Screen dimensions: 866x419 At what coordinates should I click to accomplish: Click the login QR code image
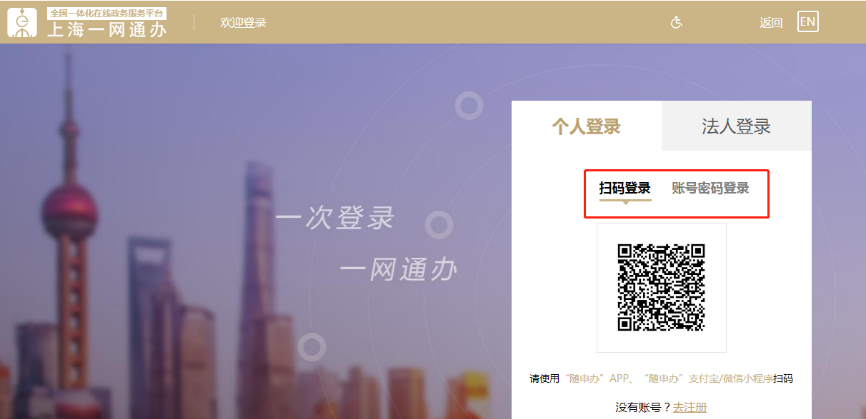(661, 288)
